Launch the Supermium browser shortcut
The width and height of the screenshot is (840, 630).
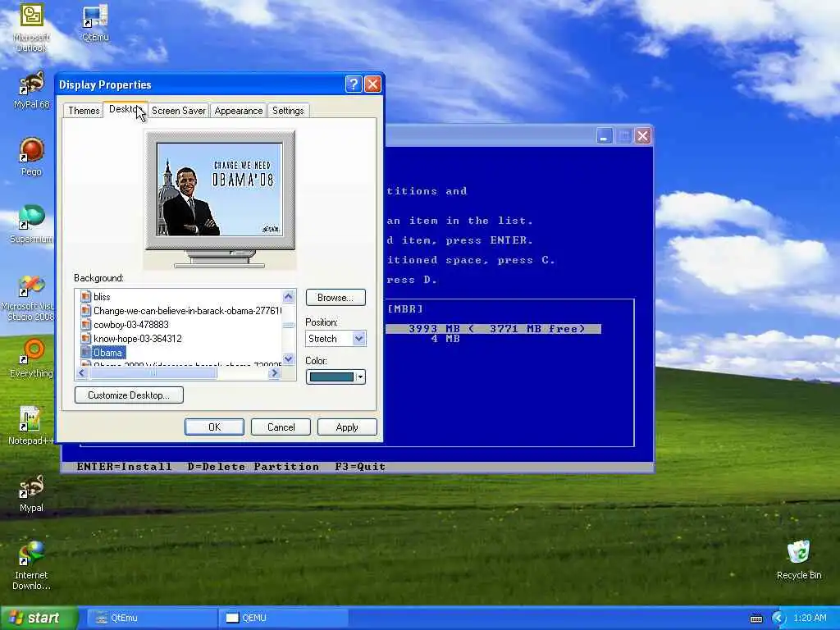[x=31, y=224]
